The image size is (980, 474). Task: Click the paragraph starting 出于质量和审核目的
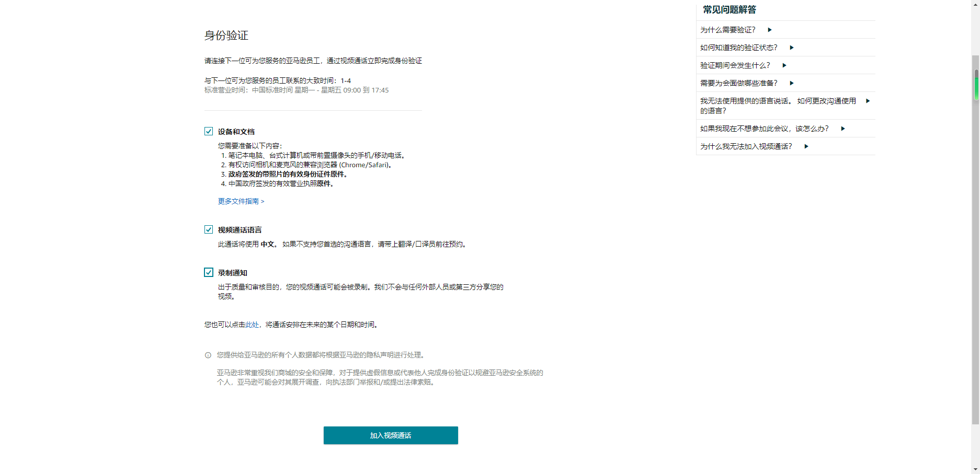coord(361,292)
